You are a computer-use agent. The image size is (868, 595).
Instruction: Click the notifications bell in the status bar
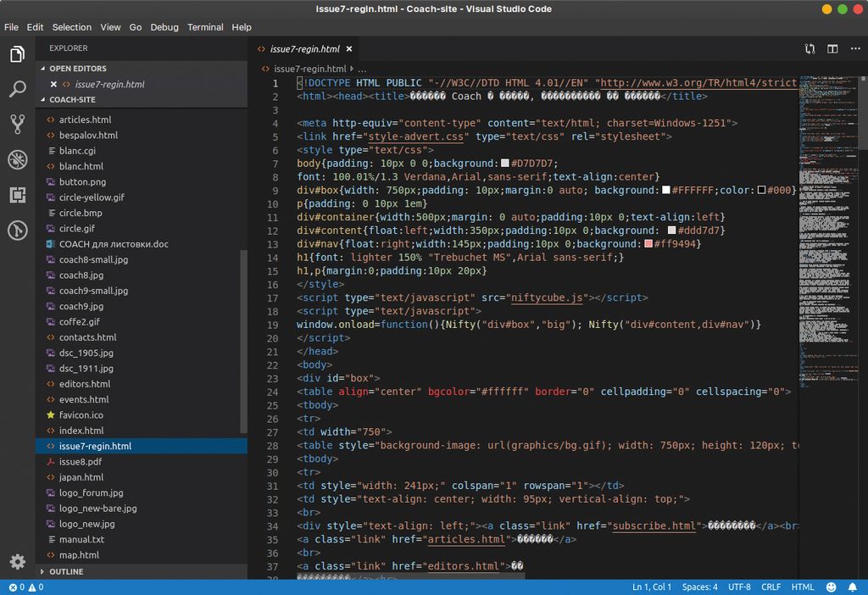click(854, 586)
